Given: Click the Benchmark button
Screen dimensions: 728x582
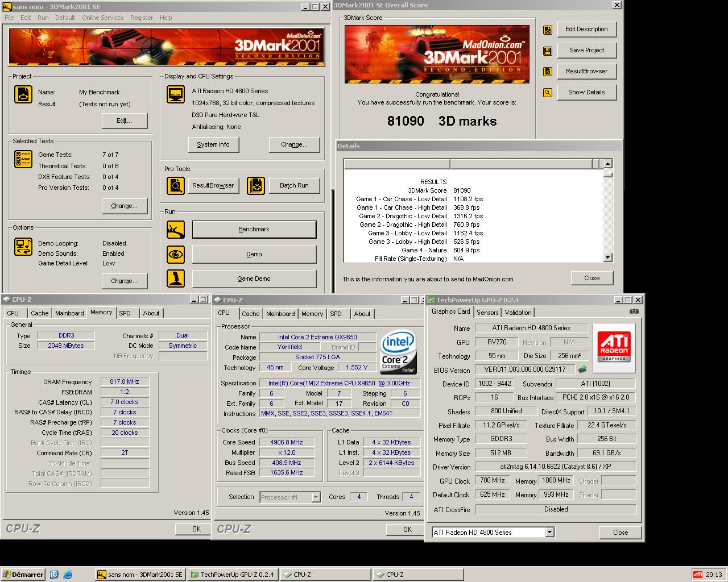Looking at the screenshot, I should [x=254, y=230].
